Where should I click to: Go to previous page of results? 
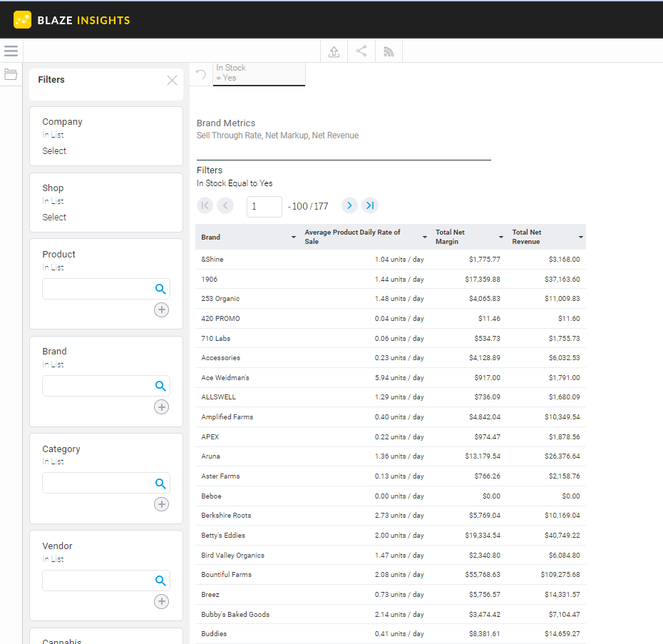coord(225,205)
